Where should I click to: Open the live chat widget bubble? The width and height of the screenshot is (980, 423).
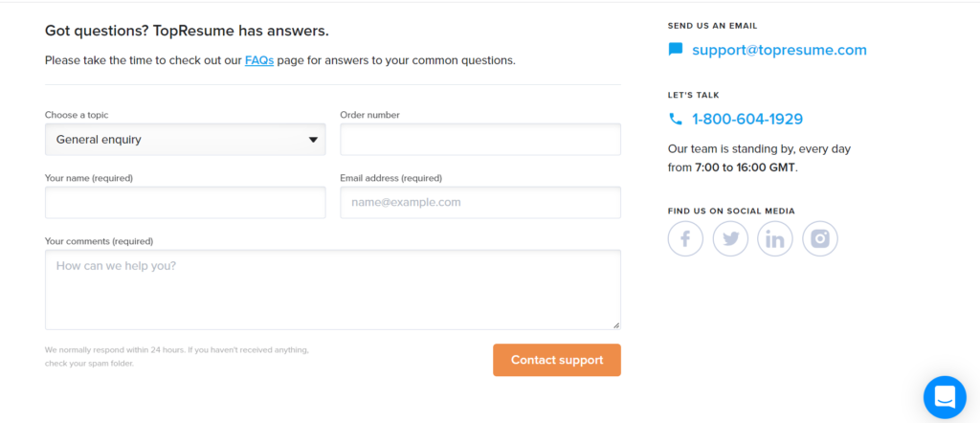945,396
